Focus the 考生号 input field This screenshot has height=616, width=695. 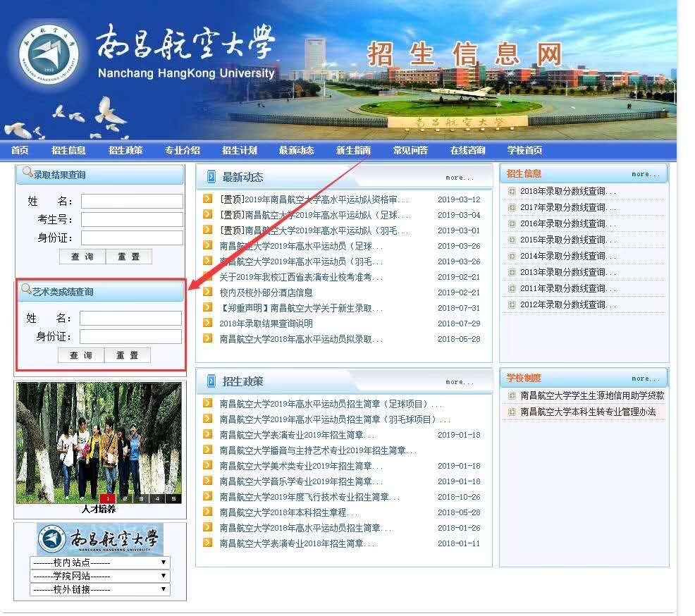click(132, 219)
